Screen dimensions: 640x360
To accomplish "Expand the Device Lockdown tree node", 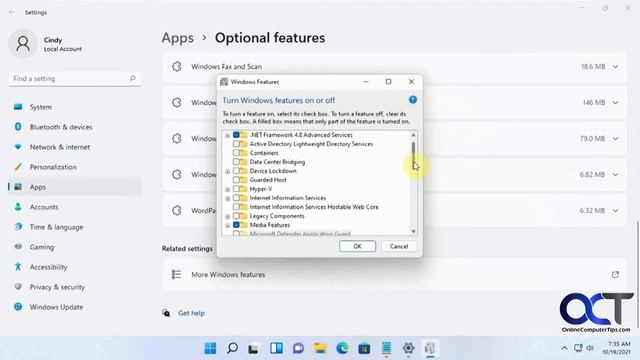I will pyautogui.click(x=228, y=171).
